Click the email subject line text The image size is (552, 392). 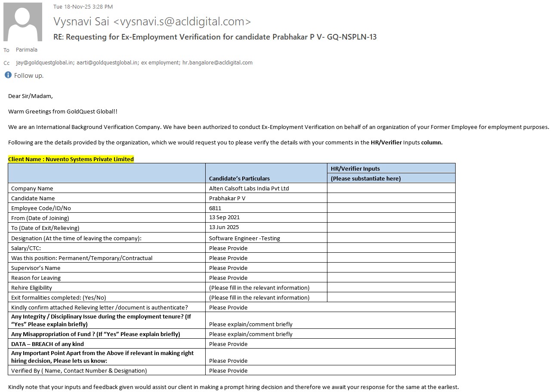[215, 37]
